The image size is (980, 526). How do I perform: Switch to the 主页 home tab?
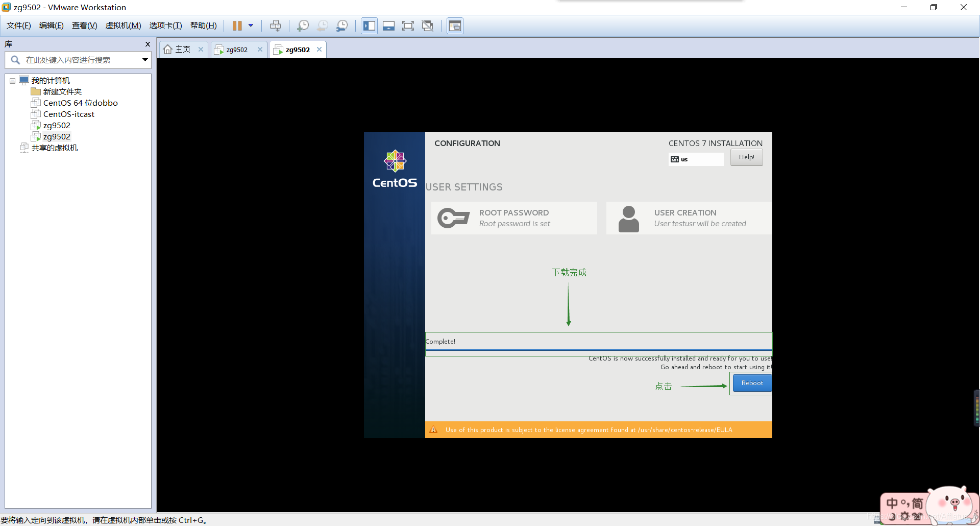(x=183, y=50)
